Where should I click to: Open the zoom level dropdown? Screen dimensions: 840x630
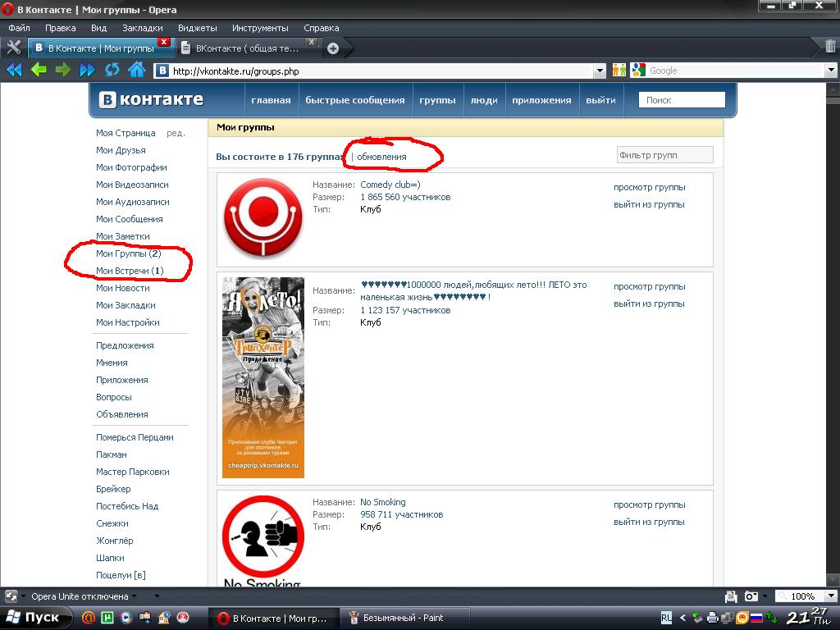coord(832,596)
